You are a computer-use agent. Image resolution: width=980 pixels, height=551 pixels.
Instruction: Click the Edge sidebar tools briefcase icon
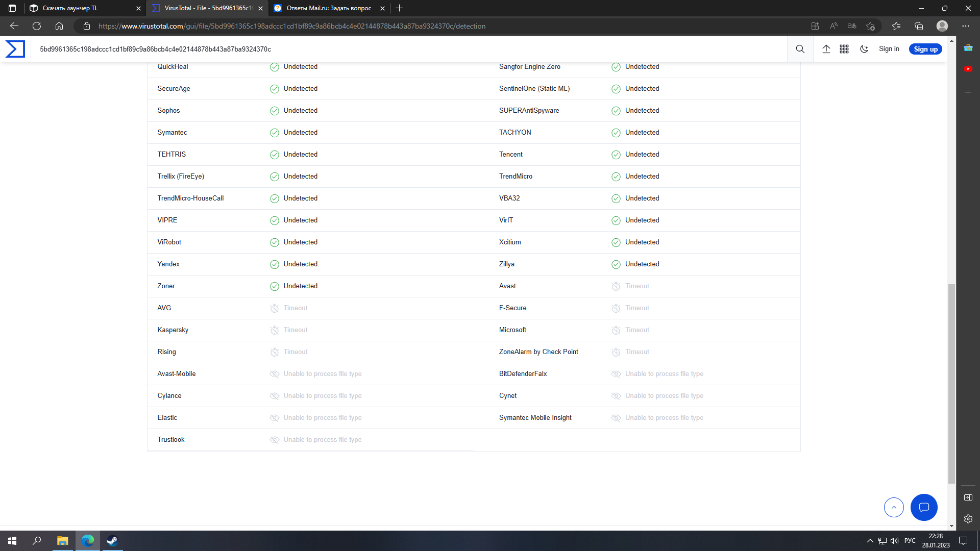[968, 47]
